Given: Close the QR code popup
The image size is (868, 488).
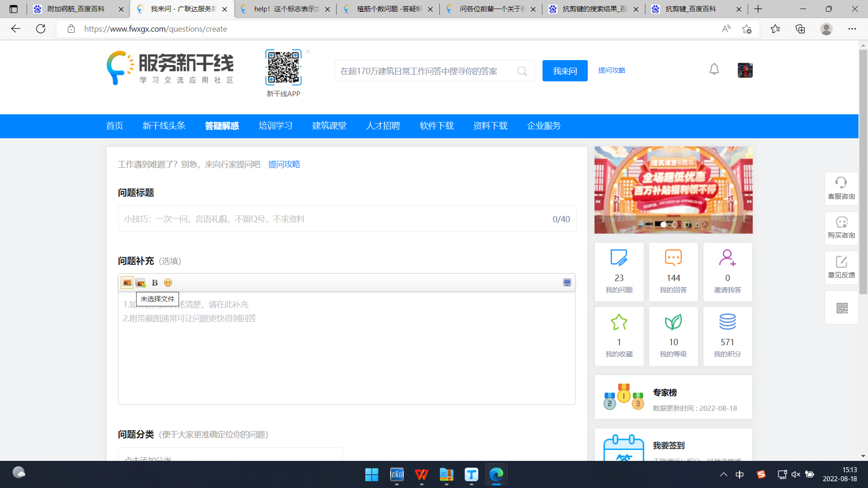Looking at the screenshot, I should (308, 52).
